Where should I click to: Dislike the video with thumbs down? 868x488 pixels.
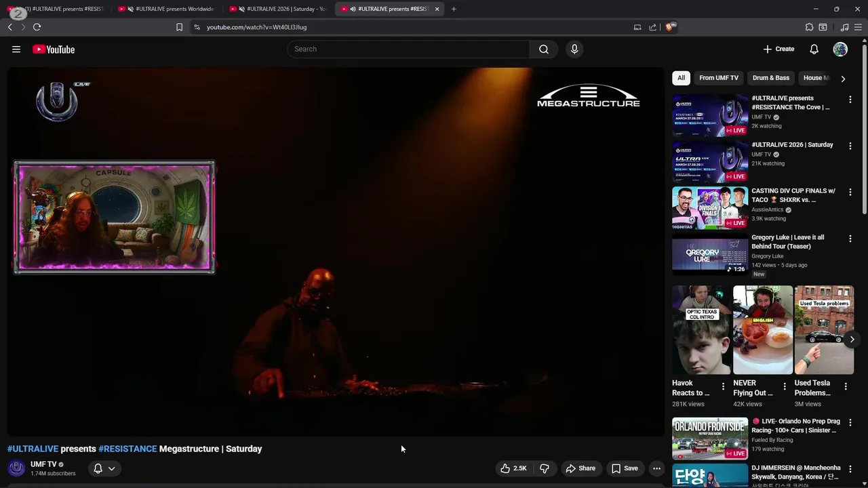[544, 468]
